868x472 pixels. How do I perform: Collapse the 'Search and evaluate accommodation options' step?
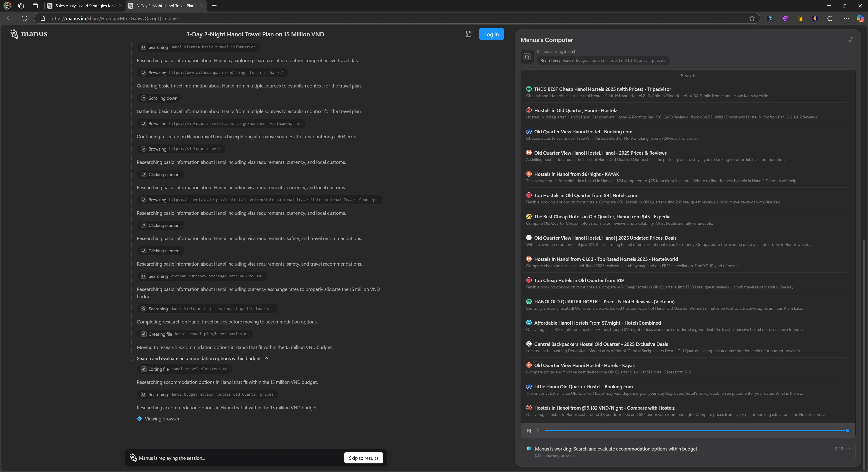click(266, 358)
